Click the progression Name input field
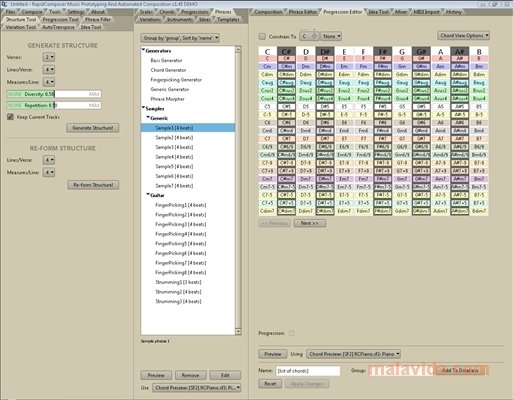 click(x=308, y=371)
